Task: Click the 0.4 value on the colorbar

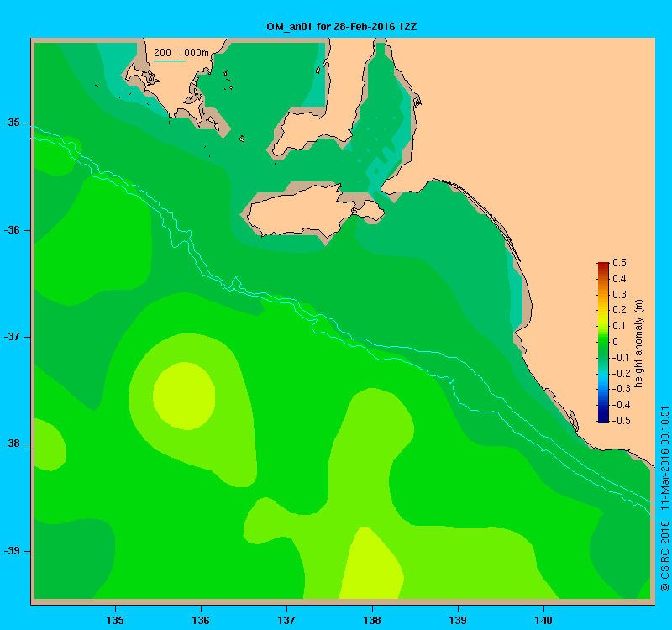Action: coord(619,279)
